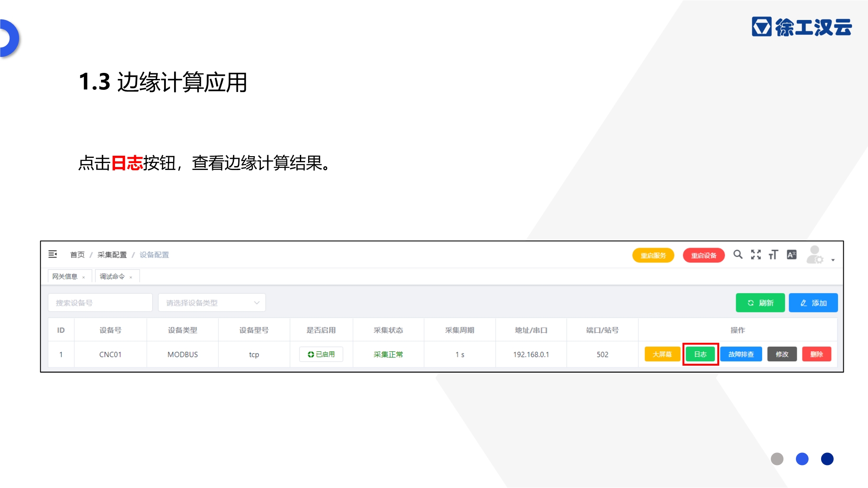Open the 请选择设备类型 dropdown
Viewport: 868px width, 488px height.
(x=212, y=303)
